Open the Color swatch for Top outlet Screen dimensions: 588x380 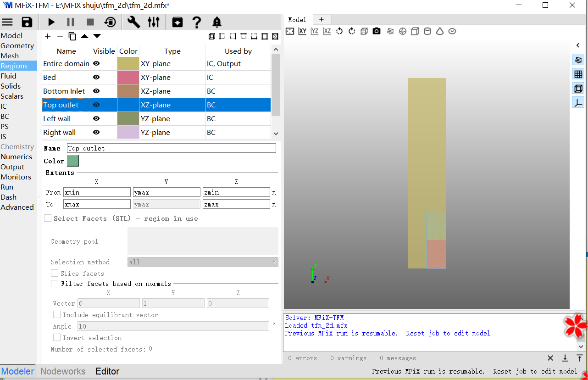(x=73, y=161)
